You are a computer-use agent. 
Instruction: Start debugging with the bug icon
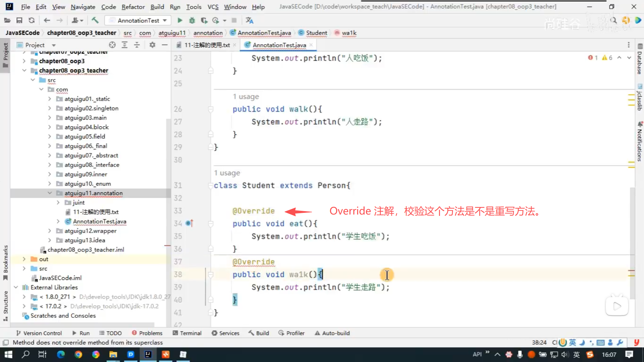tap(192, 20)
